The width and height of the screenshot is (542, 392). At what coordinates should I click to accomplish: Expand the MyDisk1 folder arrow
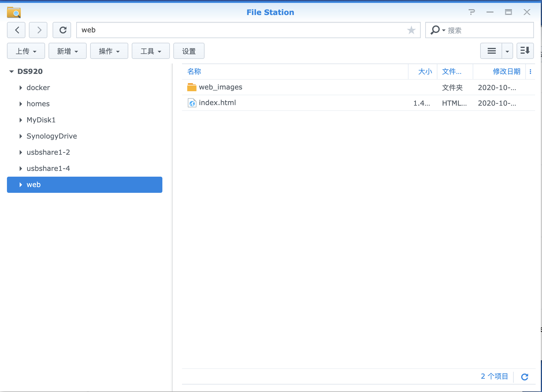[x=21, y=120]
